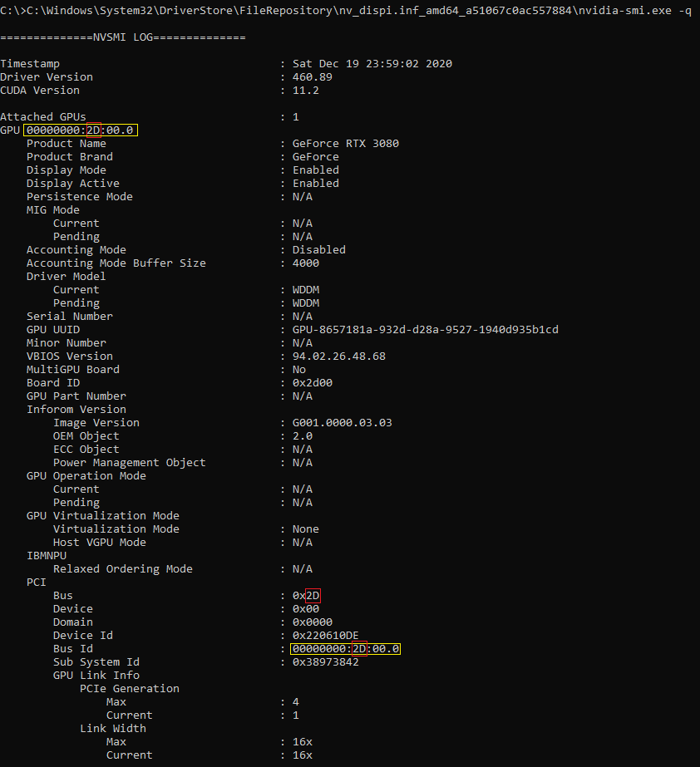This screenshot has height=767, width=700.
Task: Click Board ID value 0x2d00
Action: point(313,382)
